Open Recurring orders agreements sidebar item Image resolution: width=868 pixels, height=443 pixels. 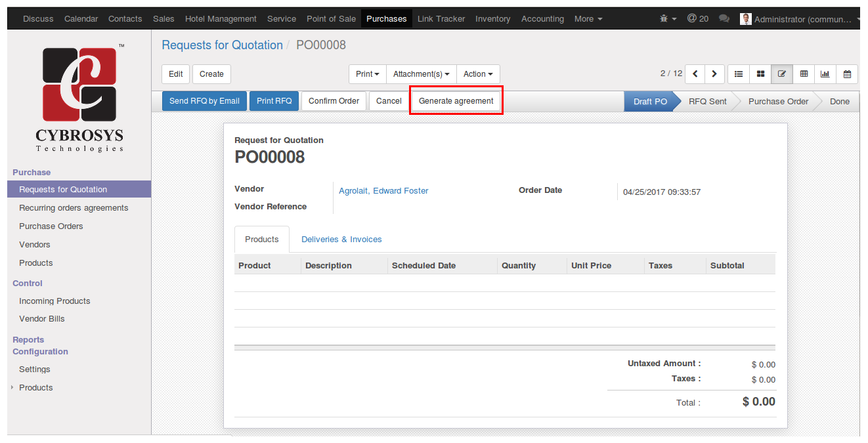pos(74,208)
